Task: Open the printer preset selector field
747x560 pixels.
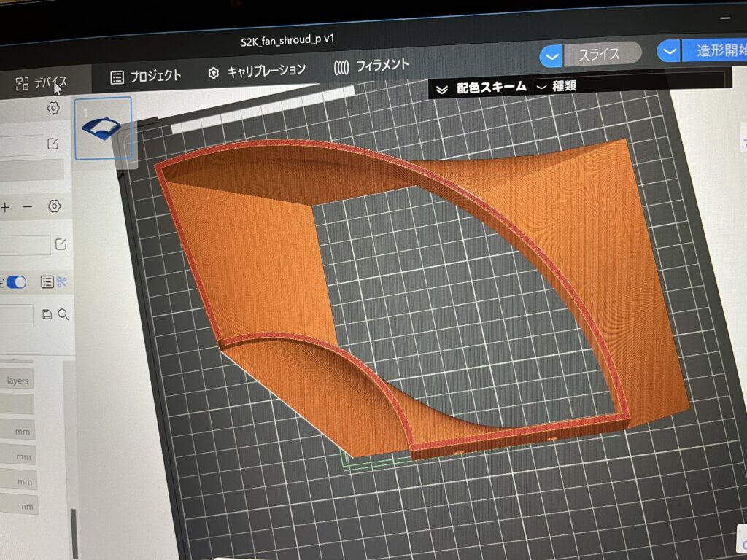Action: (x=22, y=145)
